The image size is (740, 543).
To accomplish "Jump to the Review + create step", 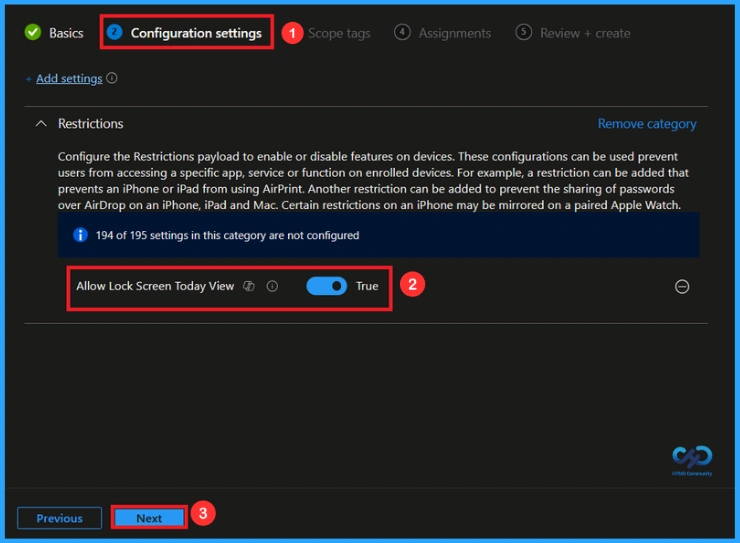I will tap(573, 33).
